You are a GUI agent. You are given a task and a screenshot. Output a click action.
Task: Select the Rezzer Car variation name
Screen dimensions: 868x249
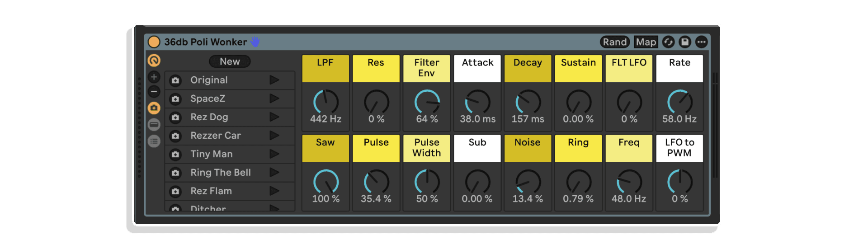[216, 136]
